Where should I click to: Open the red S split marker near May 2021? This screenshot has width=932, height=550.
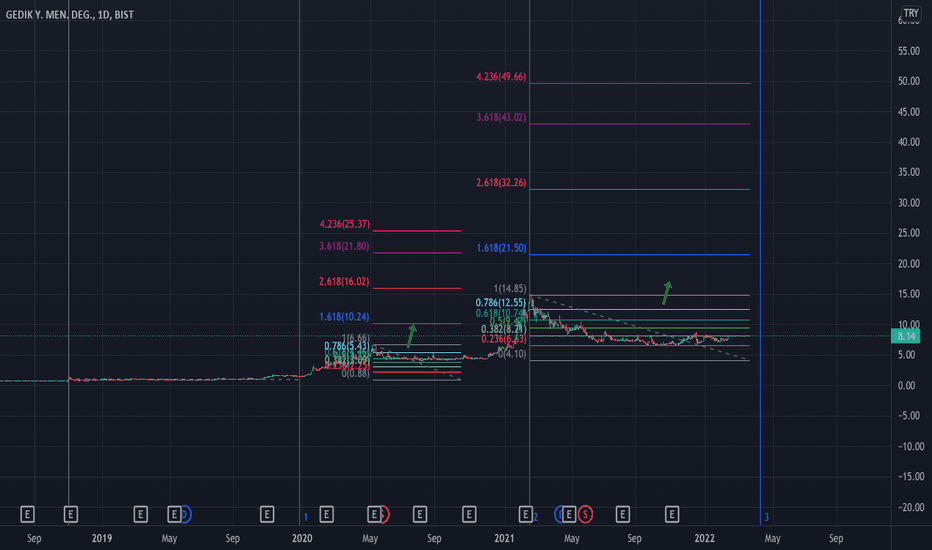585,514
